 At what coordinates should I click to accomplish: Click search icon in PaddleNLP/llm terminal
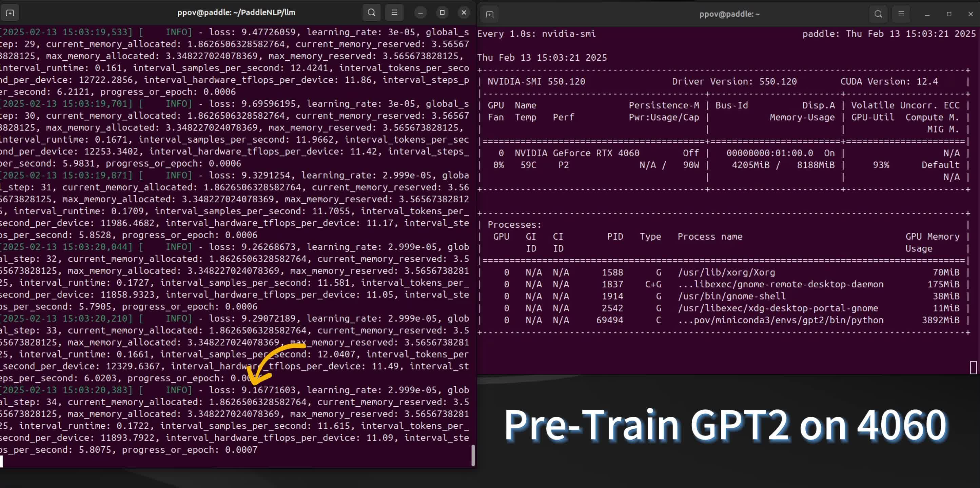click(x=371, y=13)
